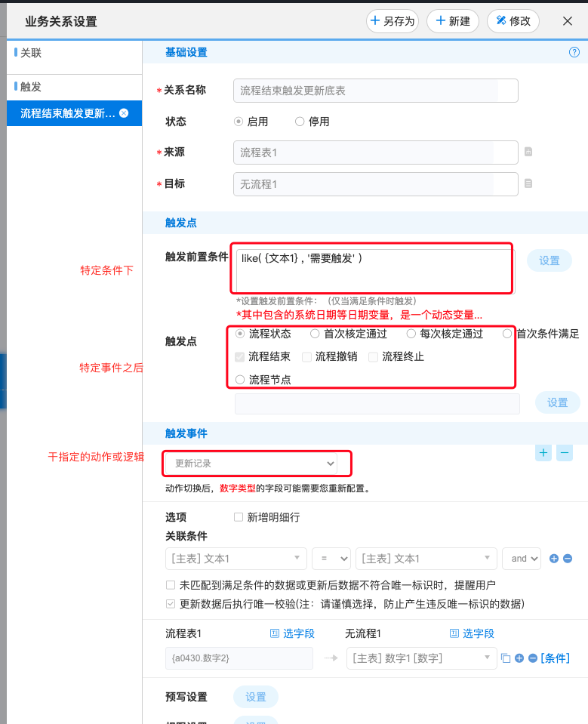Click 选字段 link next to 无流程1
The width and height of the screenshot is (588, 724).
point(473,633)
